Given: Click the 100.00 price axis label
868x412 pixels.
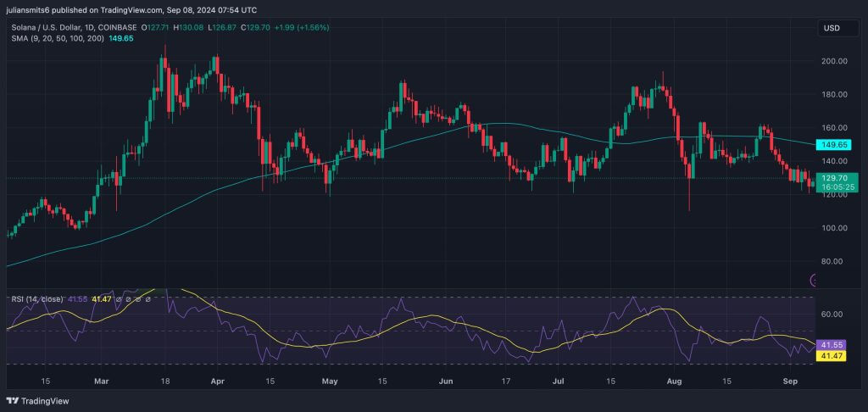Looking at the screenshot, I should click(834, 227).
